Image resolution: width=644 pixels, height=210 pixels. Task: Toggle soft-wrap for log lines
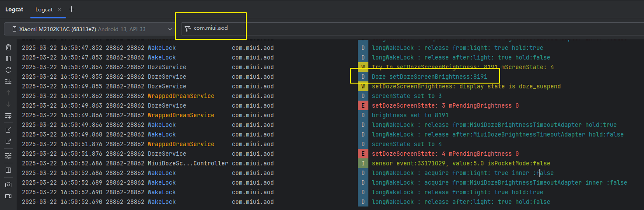[x=8, y=116]
